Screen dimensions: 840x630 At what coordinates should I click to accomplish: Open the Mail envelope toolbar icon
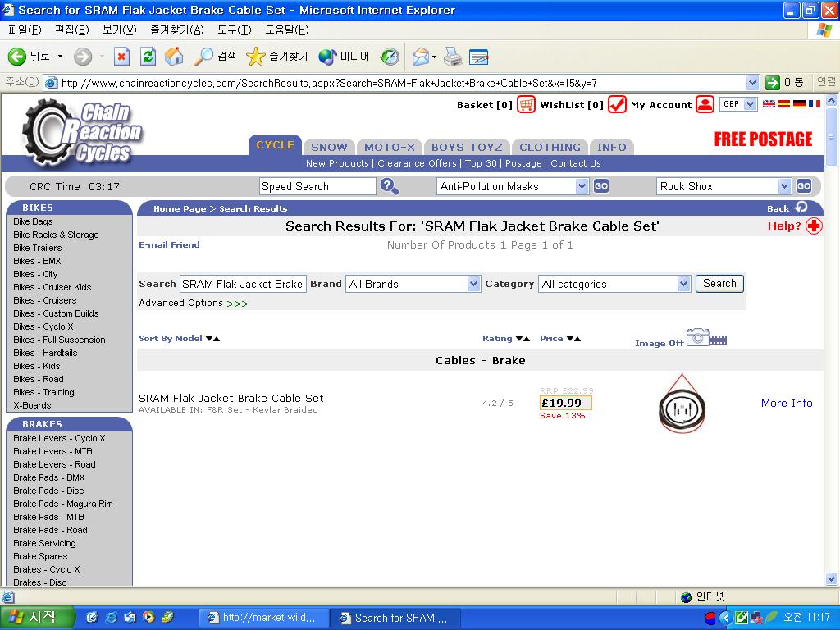421,57
